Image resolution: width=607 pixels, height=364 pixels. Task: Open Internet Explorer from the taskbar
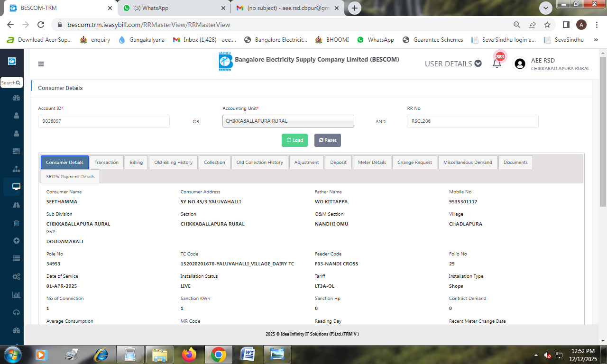(x=101, y=354)
